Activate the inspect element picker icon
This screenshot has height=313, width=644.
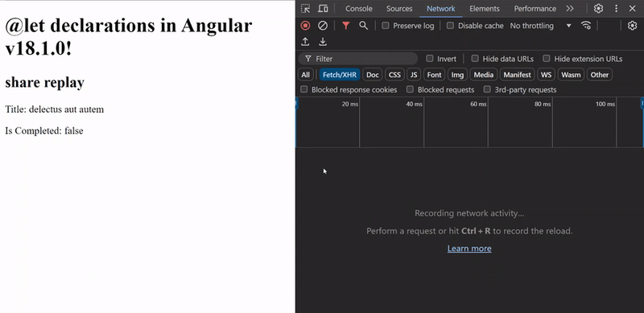coord(305,9)
